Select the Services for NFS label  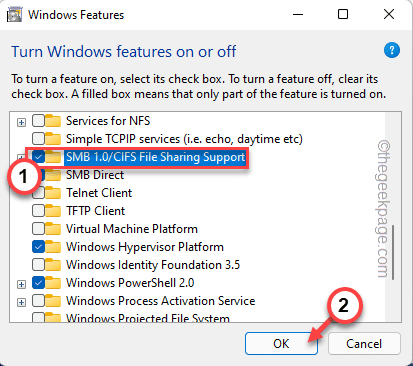pos(108,121)
